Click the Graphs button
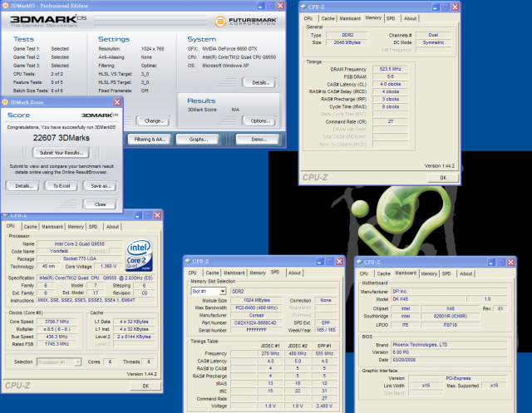 point(198,139)
